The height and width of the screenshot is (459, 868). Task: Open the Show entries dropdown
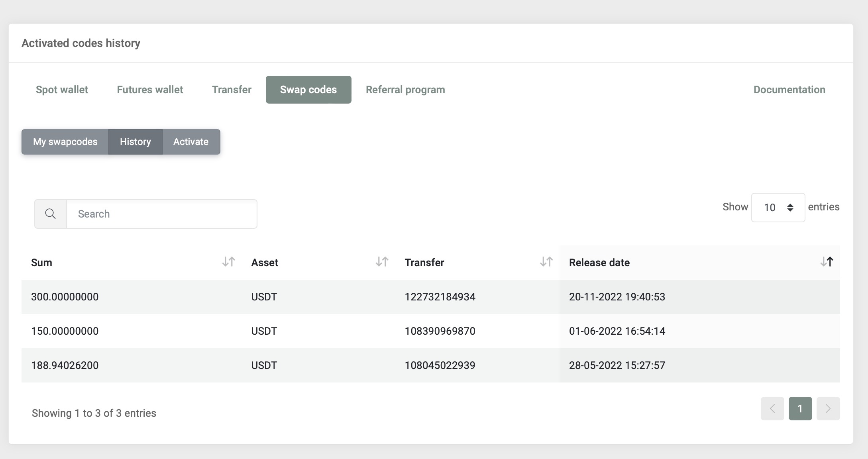[x=778, y=208]
